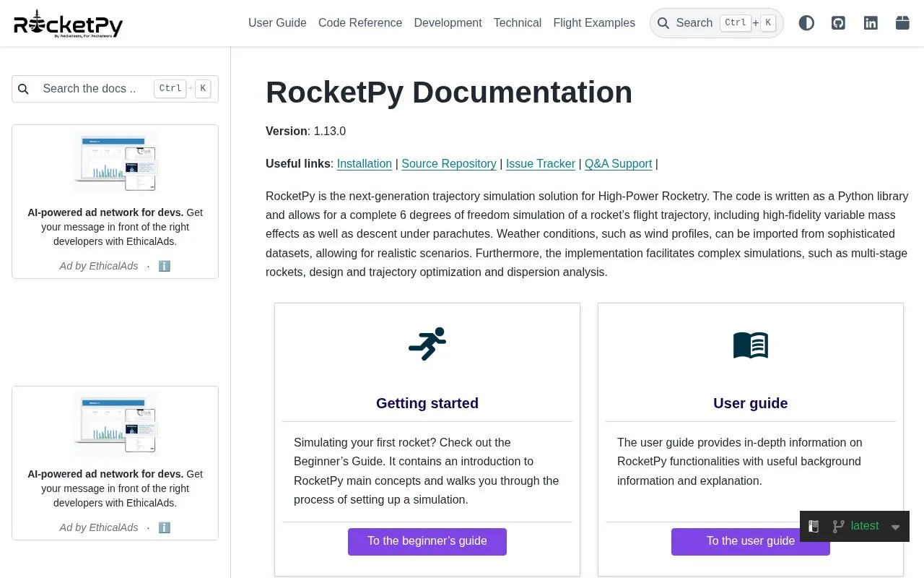Image resolution: width=924 pixels, height=578 pixels.
Task: Click the Read the Docs book icon
Action: [814, 527]
